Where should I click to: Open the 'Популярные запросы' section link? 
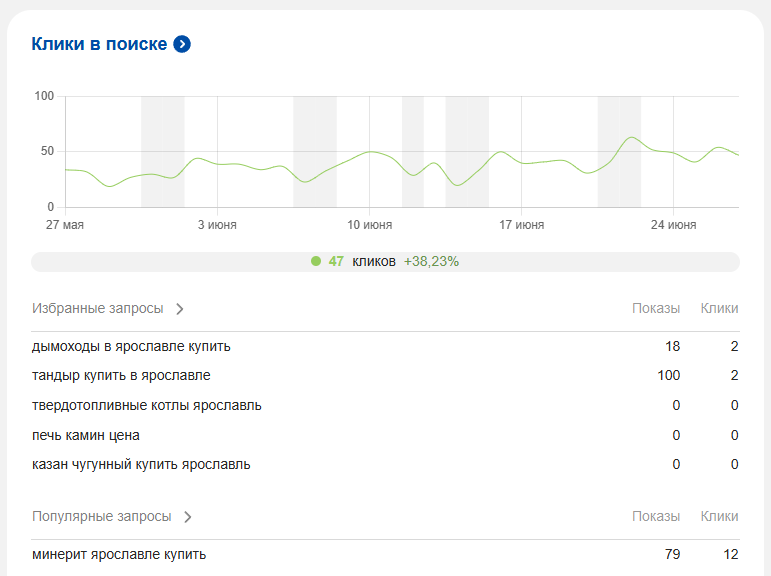[101, 516]
